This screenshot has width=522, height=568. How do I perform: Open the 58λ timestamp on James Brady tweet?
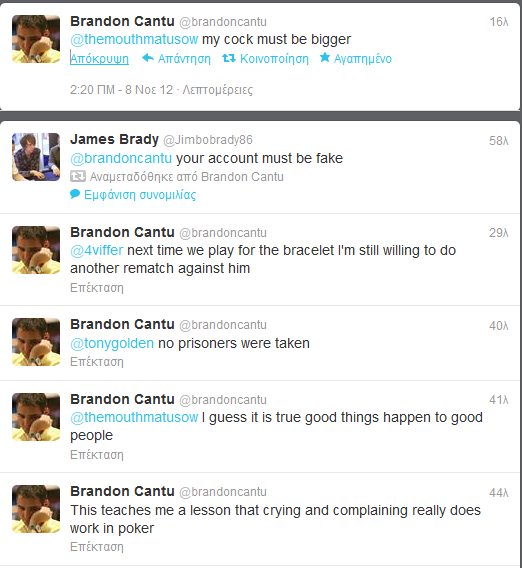[498, 141]
